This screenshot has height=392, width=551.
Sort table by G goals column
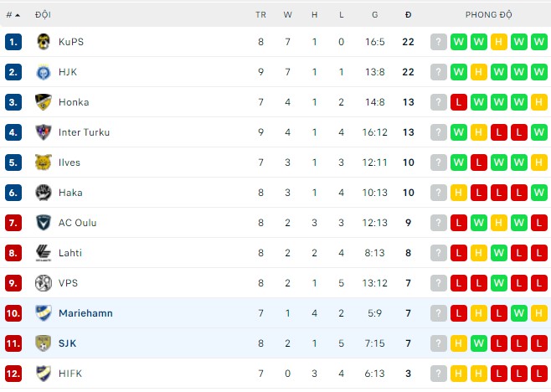(x=374, y=15)
